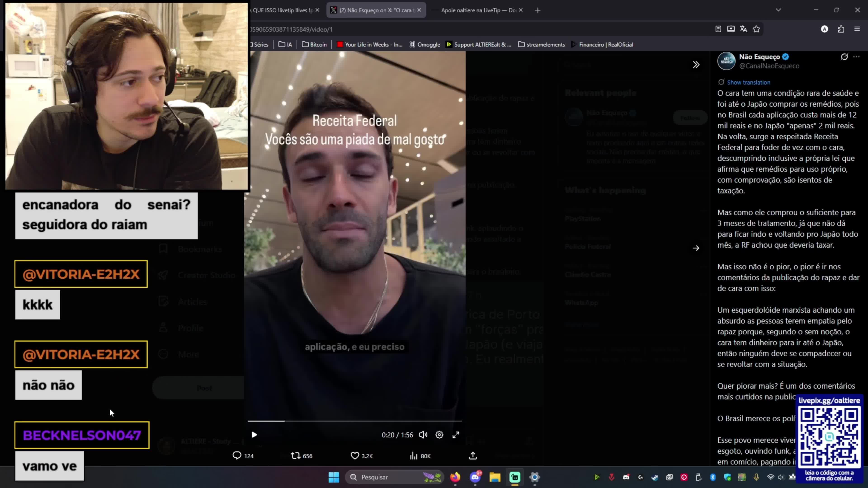Image resolution: width=868 pixels, height=488 pixels.
Task: Open Windows Security shield tray icon
Action: coord(727,477)
